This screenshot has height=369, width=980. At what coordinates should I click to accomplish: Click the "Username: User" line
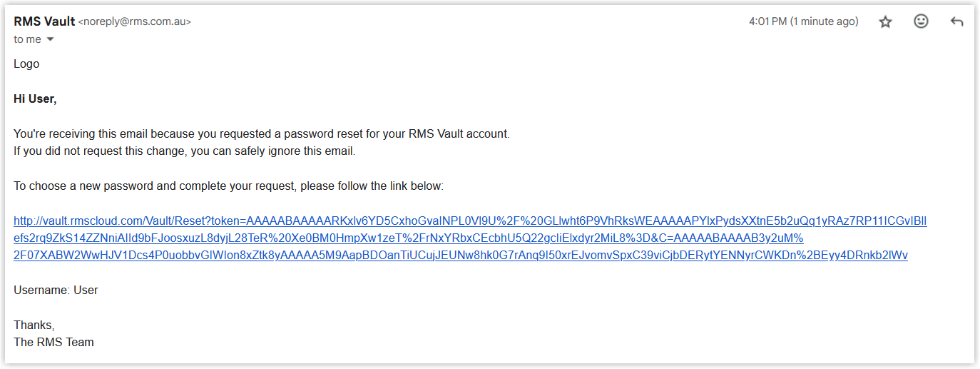pos(56,290)
